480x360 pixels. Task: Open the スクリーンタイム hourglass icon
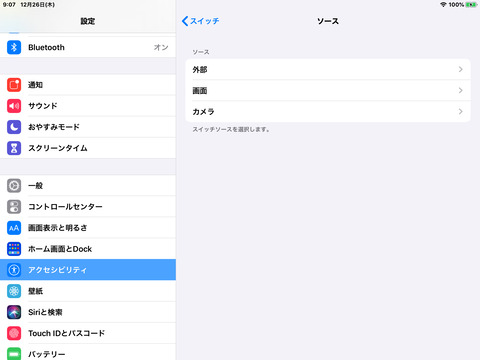pyautogui.click(x=14, y=148)
